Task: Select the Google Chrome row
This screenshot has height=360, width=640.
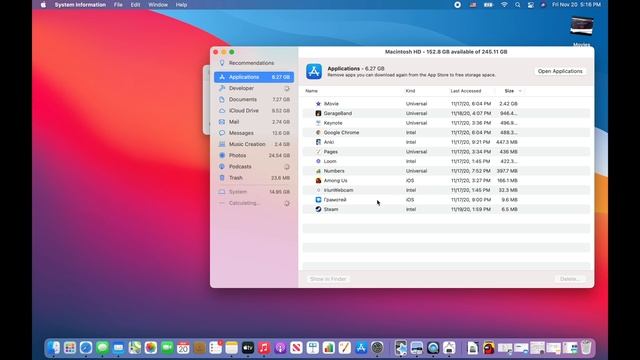Action: (x=446, y=132)
